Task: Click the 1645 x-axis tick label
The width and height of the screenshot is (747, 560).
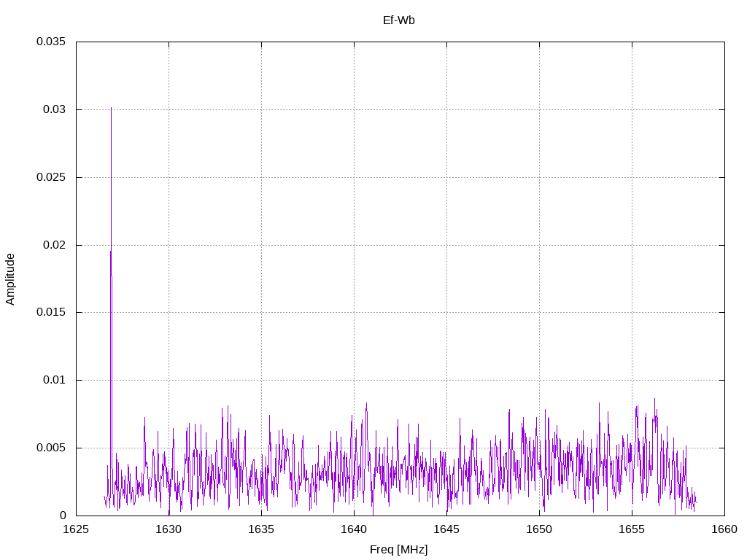Action: click(x=446, y=529)
